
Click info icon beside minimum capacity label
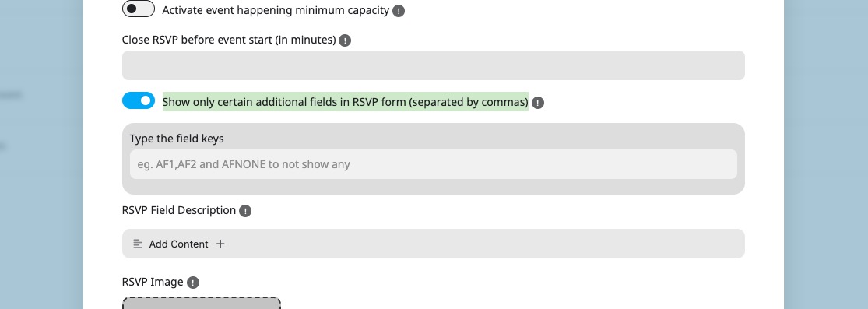[399, 11]
